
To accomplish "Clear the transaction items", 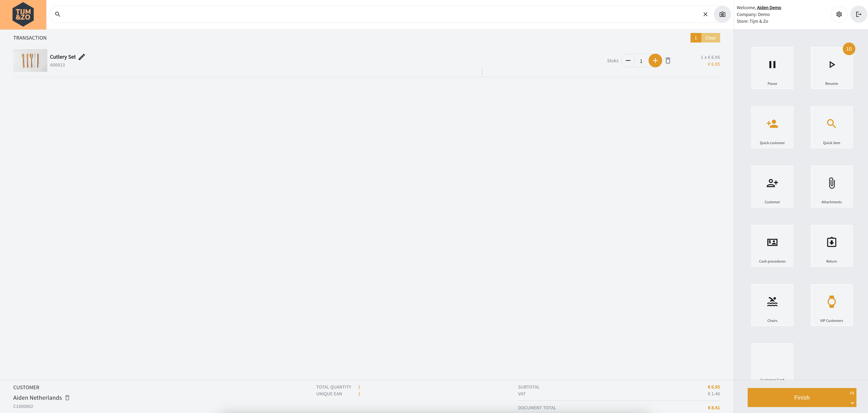I will pos(710,38).
